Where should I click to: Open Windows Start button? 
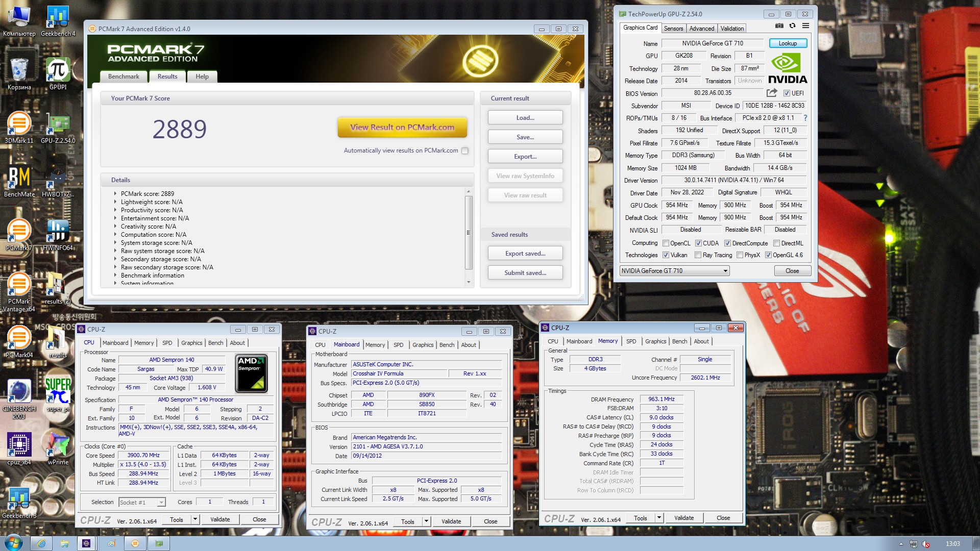tap(13, 543)
